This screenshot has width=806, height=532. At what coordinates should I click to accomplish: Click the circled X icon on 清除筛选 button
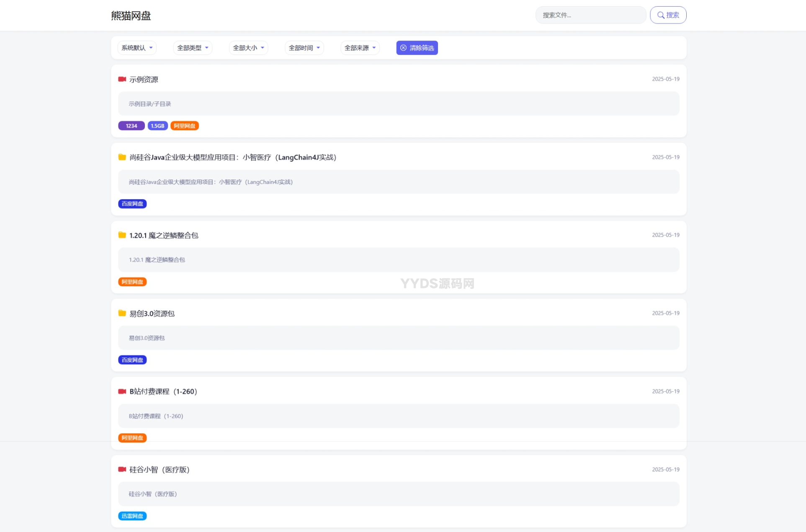point(403,48)
